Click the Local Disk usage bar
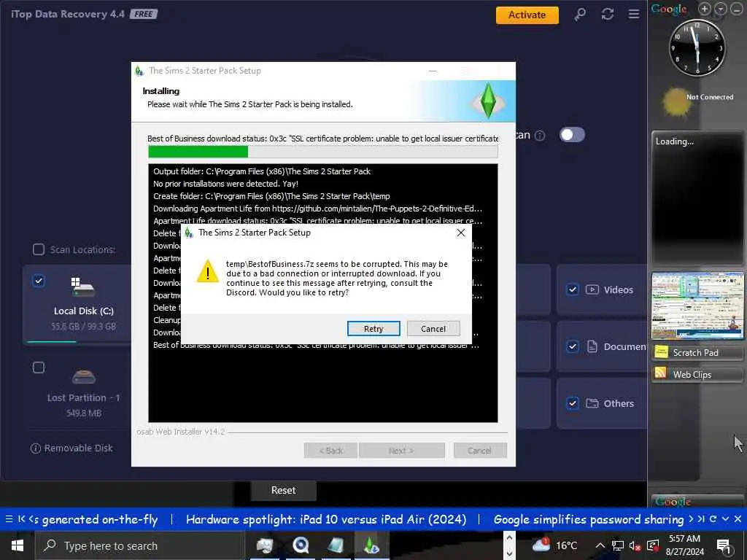The image size is (747, 560). [x=79, y=341]
